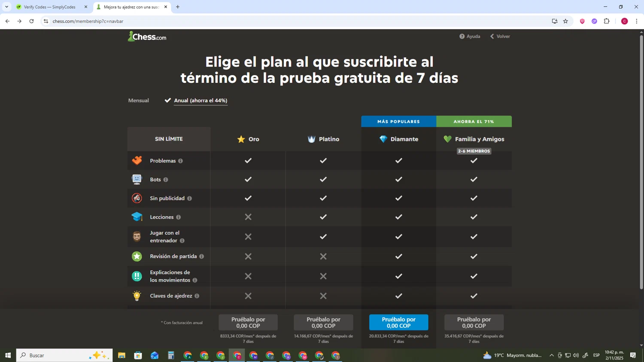Open the Ayuda help link

click(x=470, y=36)
